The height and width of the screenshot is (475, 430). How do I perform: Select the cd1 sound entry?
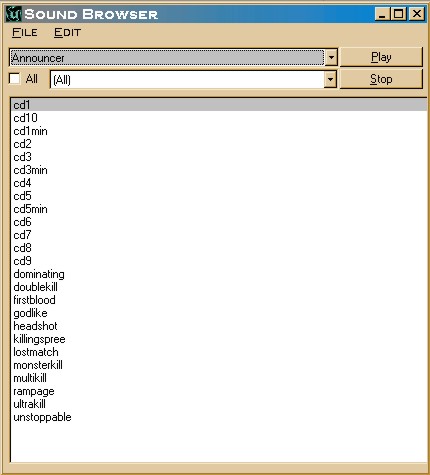(x=219, y=105)
